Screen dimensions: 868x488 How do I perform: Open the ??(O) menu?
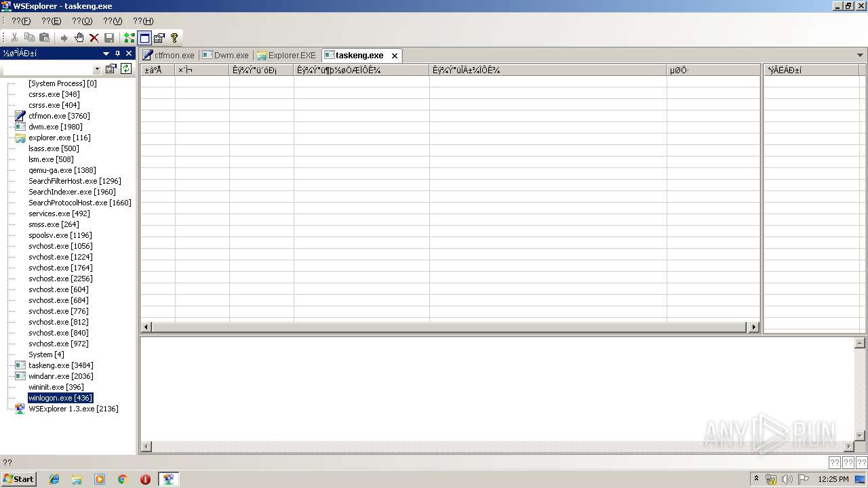click(82, 21)
